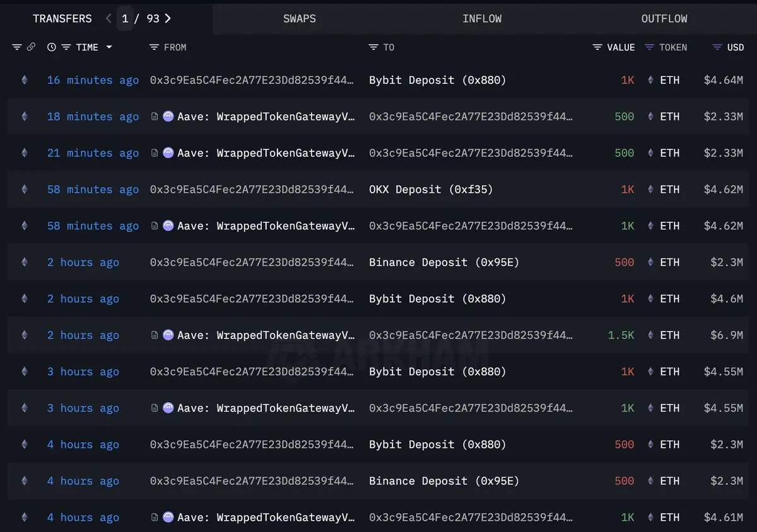
Task: Expand the TIME sort dropdown arrow
Action: click(109, 47)
